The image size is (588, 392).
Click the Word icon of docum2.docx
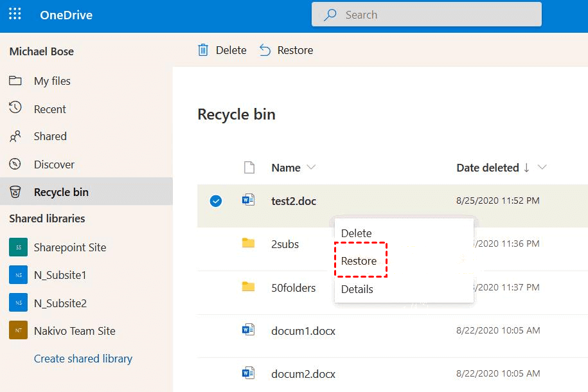click(x=248, y=373)
